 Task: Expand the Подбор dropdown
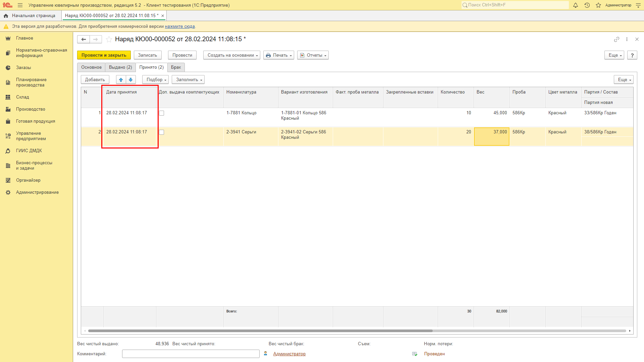(x=155, y=80)
